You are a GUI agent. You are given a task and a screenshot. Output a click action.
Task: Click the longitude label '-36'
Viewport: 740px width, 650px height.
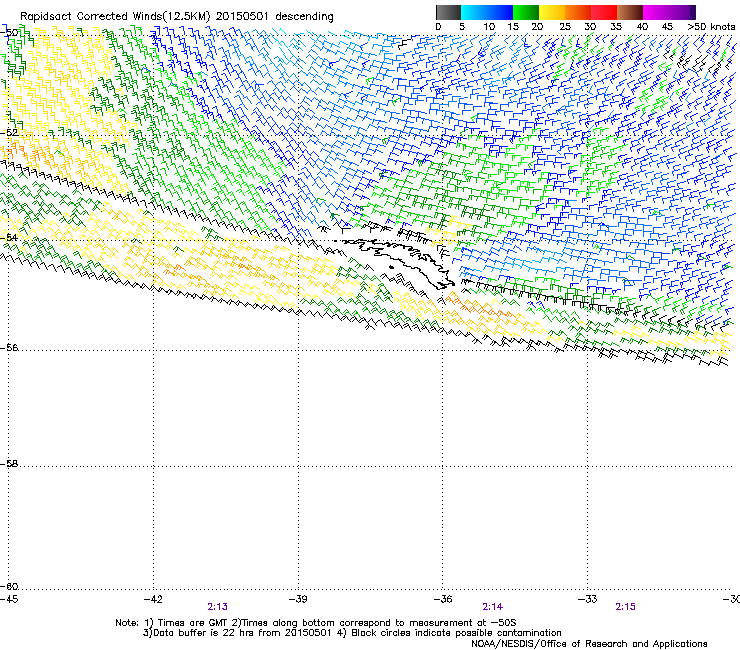pos(443,599)
